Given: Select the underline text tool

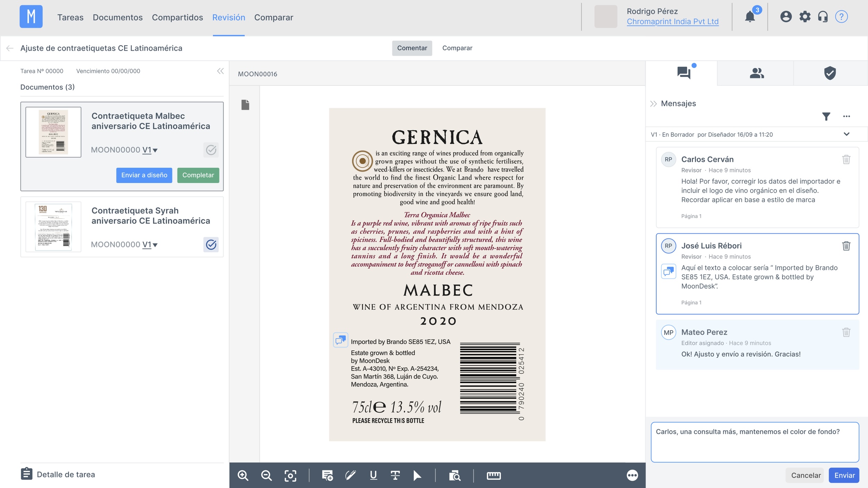Looking at the screenshot, I should [373, 476].
